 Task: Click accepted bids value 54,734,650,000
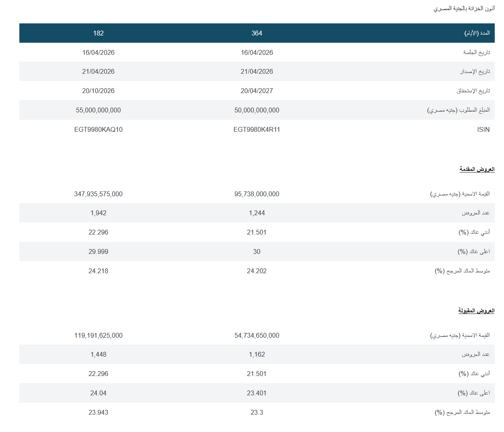coord(257,335)
